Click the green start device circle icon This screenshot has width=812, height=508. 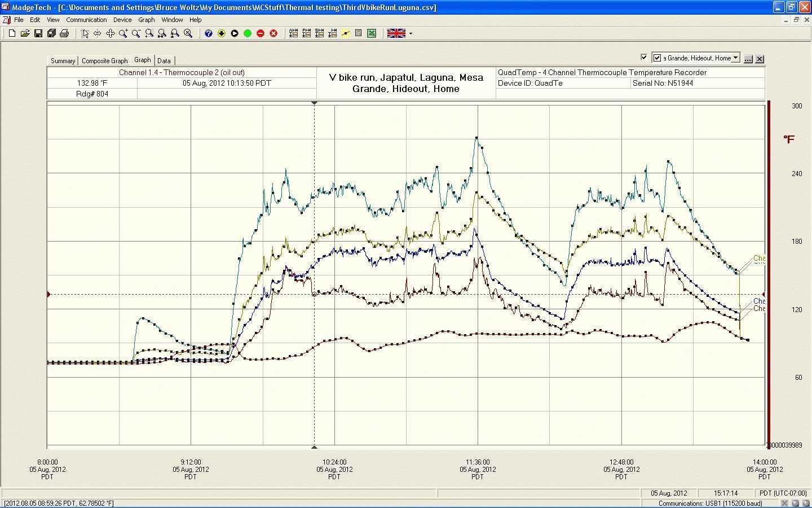[247, 33]
